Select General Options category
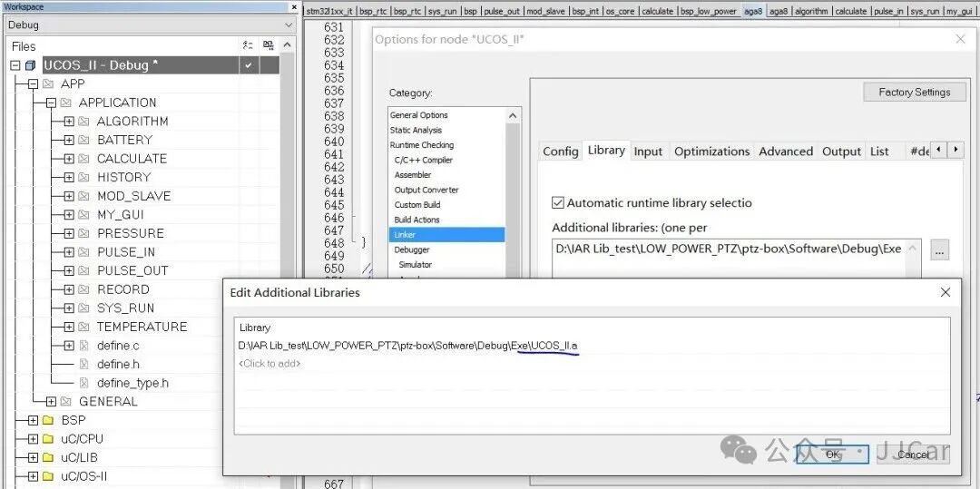 pos(418,115)
